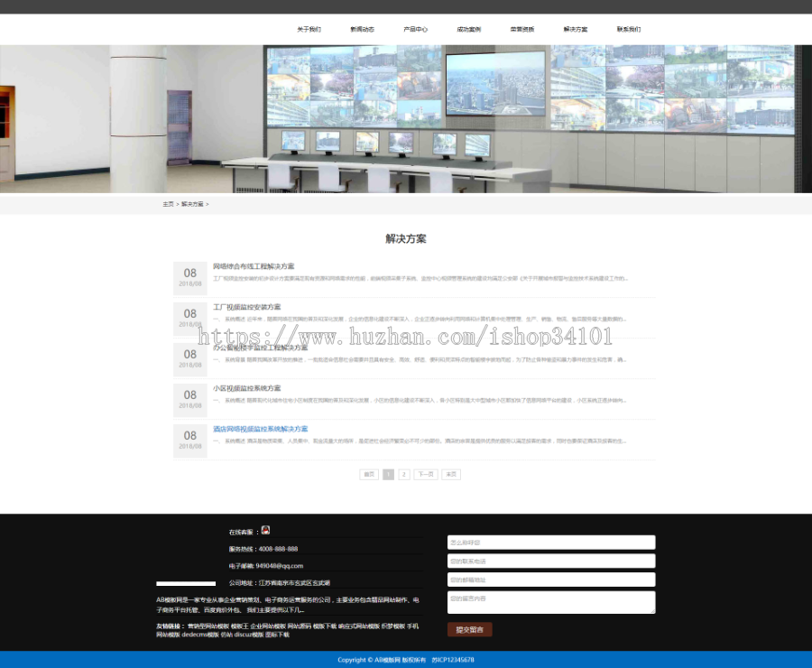
Task: Click the 联系我们 menu item
Action: pos(629,28)
